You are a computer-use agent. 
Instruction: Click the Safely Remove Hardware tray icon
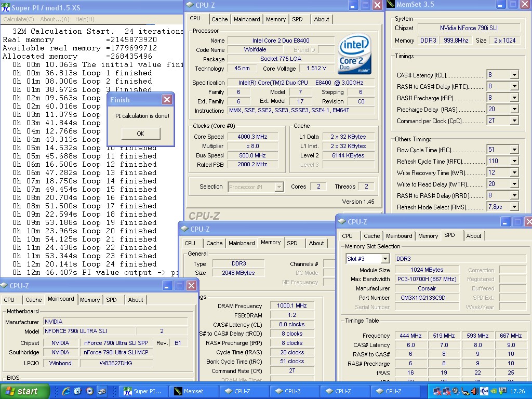465,392
